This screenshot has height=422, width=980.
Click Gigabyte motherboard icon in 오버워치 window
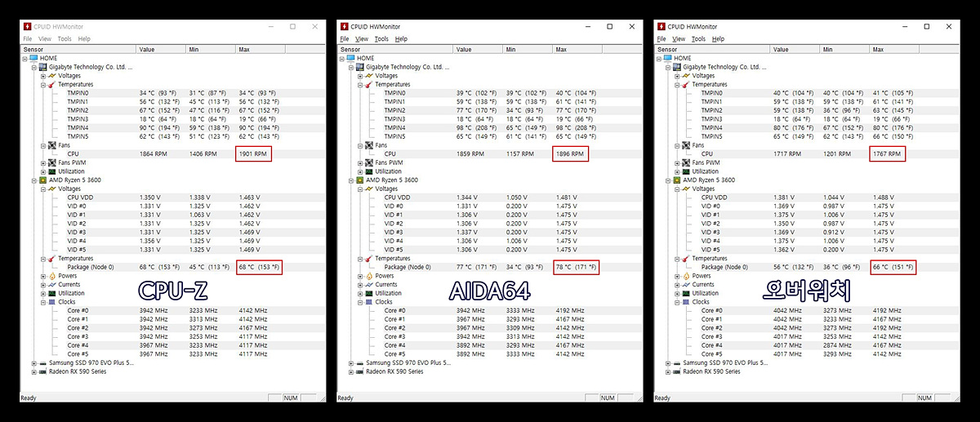[676, 67]
